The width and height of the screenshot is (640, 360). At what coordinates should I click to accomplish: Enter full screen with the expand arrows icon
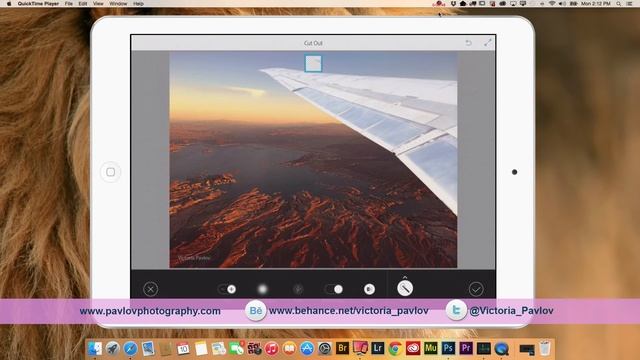coord(488,42)
